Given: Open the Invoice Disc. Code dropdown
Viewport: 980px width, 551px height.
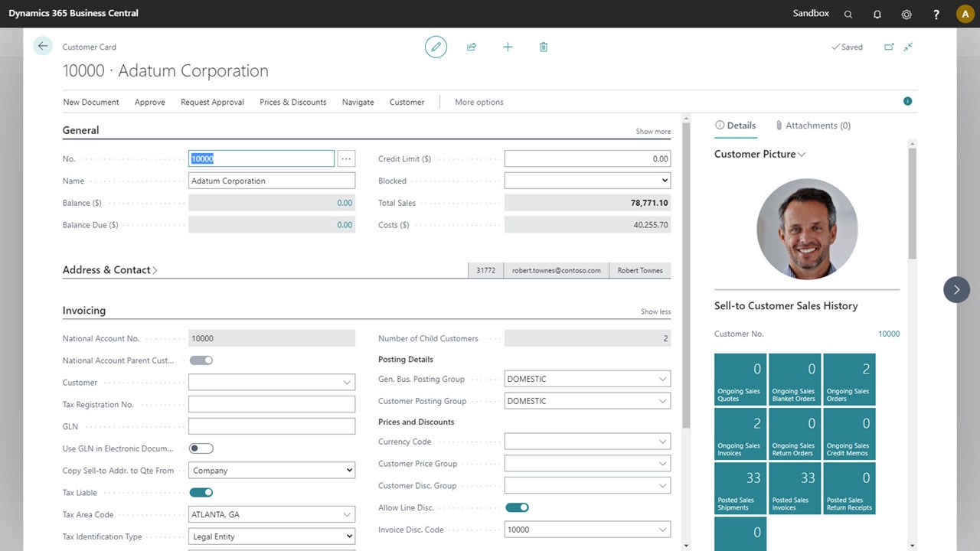Looking at the screenshot, I should point(587,530).
